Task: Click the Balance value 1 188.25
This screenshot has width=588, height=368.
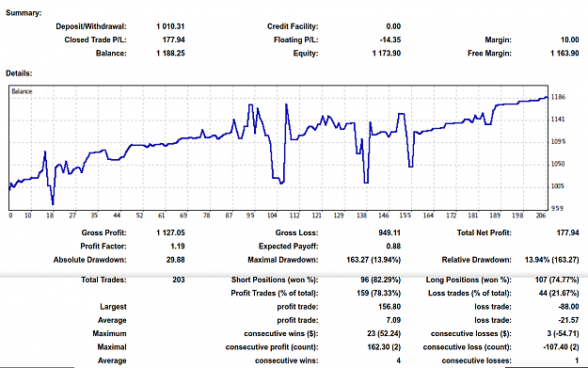Action: pos(170,54)
